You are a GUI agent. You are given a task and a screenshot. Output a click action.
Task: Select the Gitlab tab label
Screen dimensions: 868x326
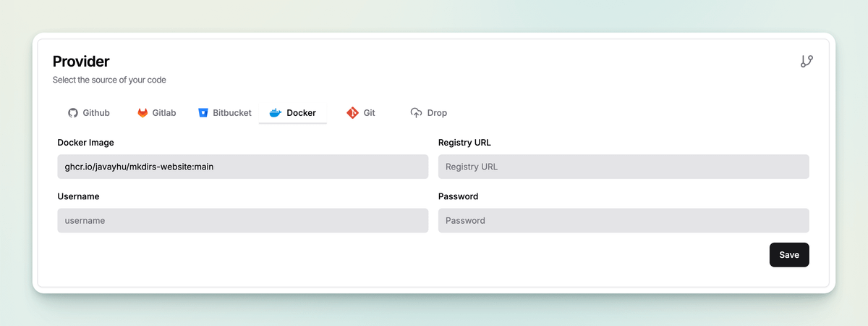click(164, 113)
